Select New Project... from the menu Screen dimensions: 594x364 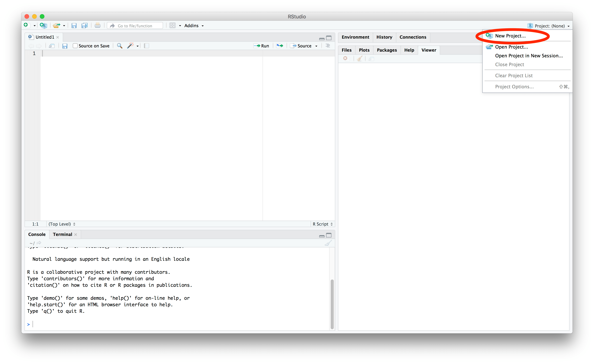click(x=510, y=36)
